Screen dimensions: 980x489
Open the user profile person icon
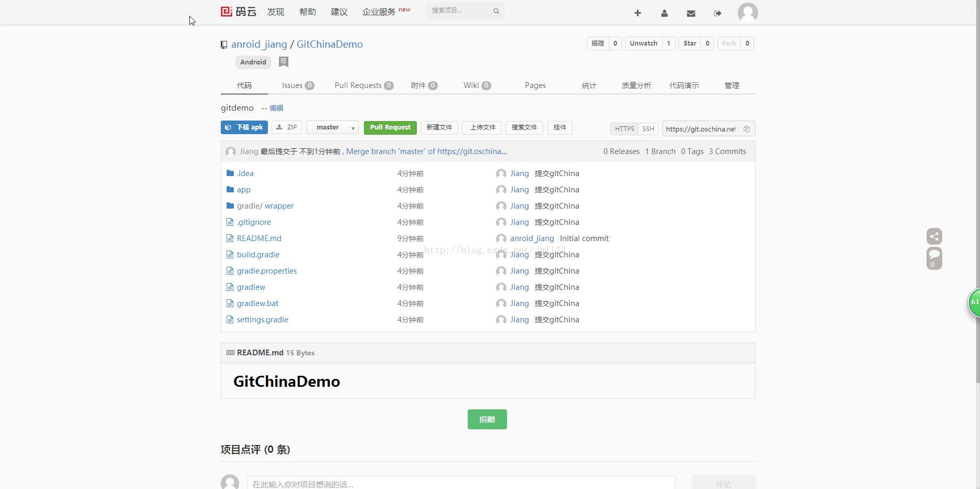click(x=664, y=13)
